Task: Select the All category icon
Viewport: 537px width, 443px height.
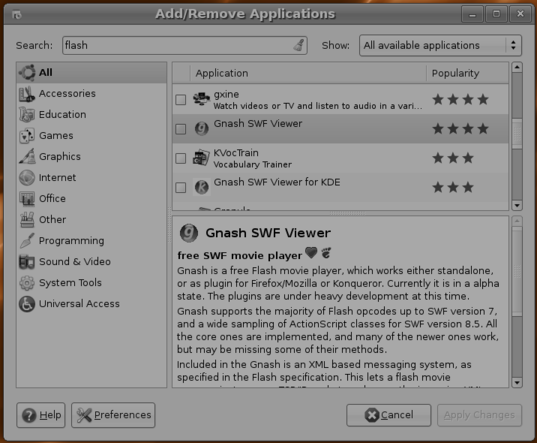Action: coord(27,73)
